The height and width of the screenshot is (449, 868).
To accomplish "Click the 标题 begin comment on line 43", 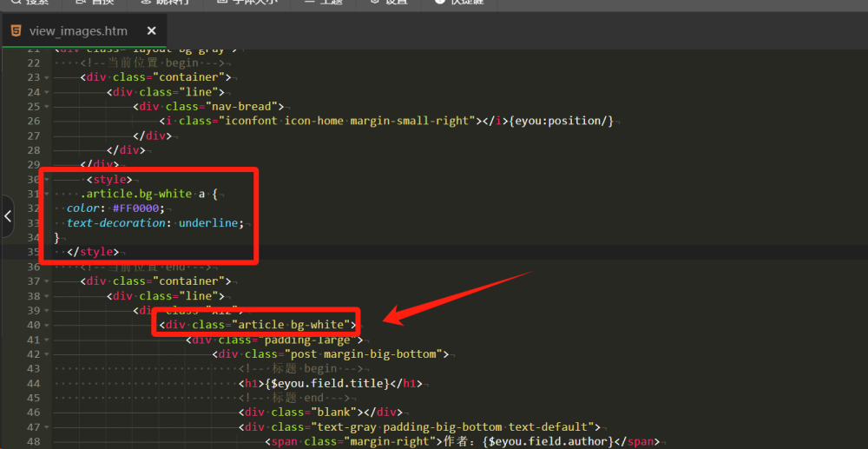I will (300, 369).
